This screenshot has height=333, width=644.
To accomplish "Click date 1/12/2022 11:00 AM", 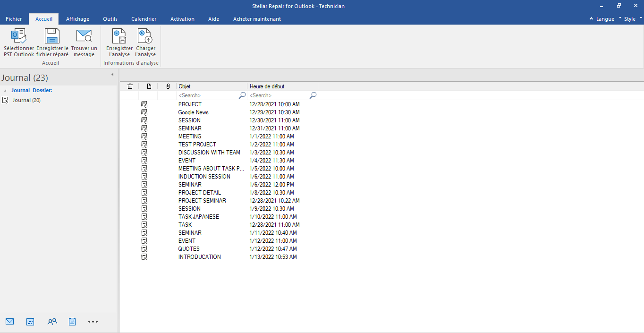I will [273, 241].
